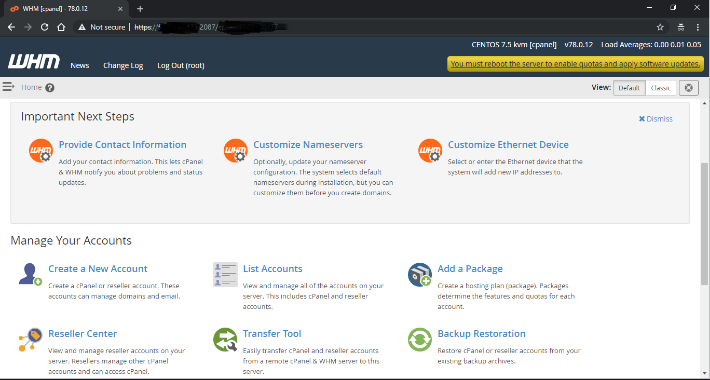
Task: Click the List Accounts icon
Action: coord(225,274)
